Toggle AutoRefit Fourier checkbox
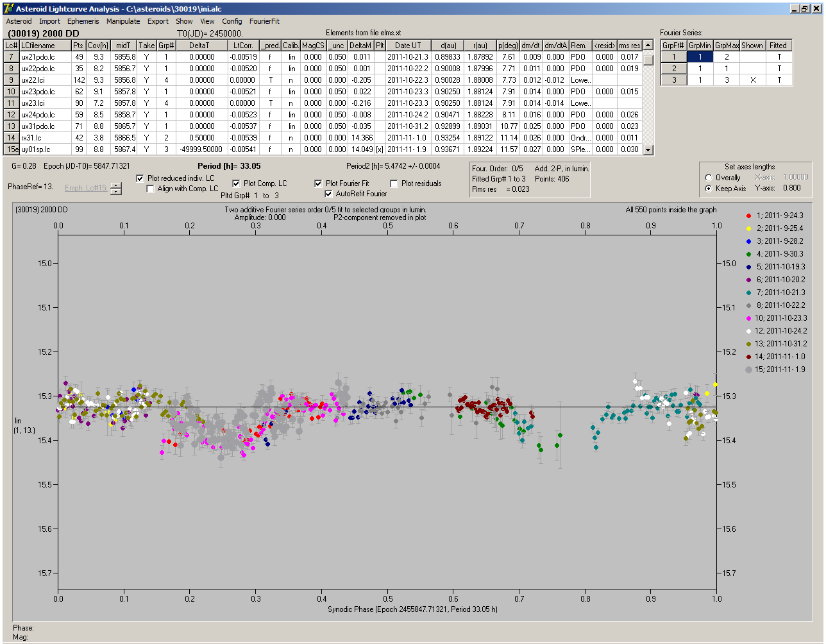Viewport: 826px width, 644px height. (x=329, y=194)
